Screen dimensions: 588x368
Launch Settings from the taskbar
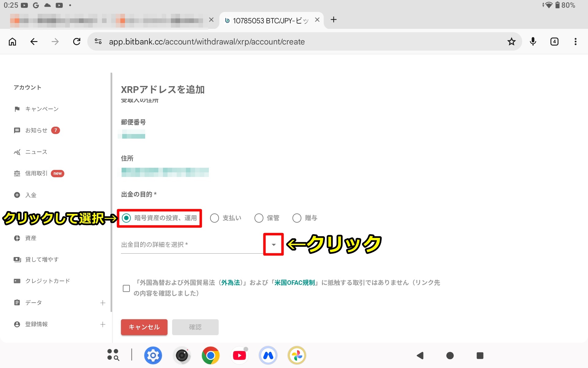153,355
